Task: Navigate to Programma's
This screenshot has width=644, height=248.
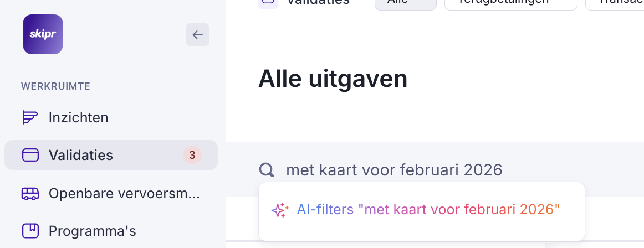Action: (x=92, y=230)
